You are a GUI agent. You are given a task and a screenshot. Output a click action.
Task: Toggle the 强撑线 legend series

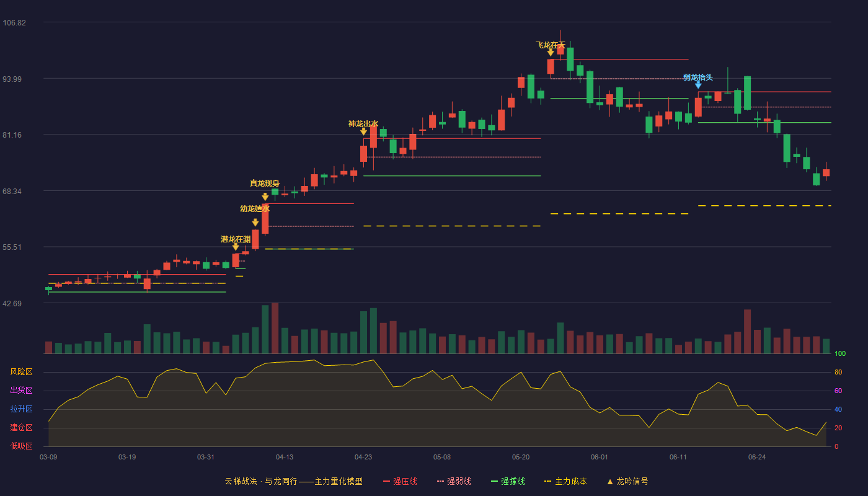(x=508, y=481)
